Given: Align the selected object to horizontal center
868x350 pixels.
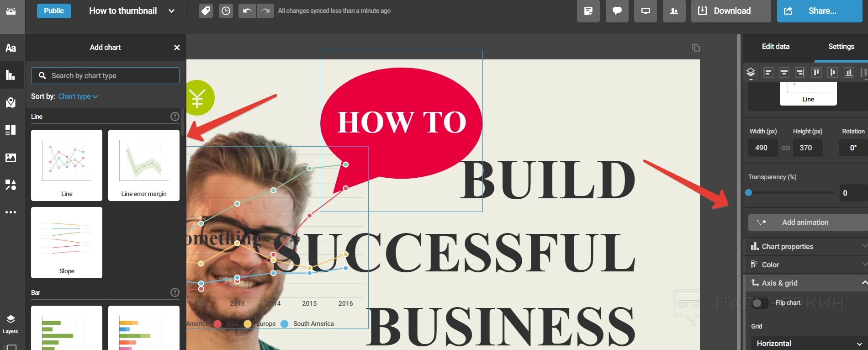Looking at the screenshot, I should (784, 72).
